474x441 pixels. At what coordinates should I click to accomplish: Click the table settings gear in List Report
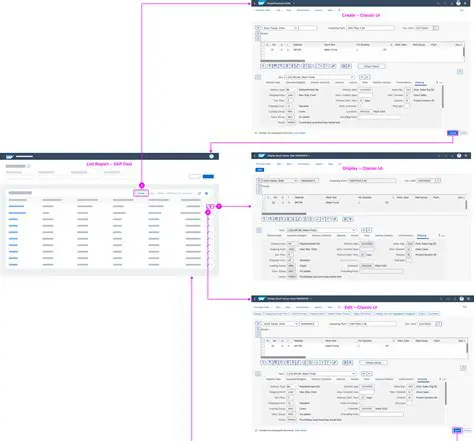206,193
